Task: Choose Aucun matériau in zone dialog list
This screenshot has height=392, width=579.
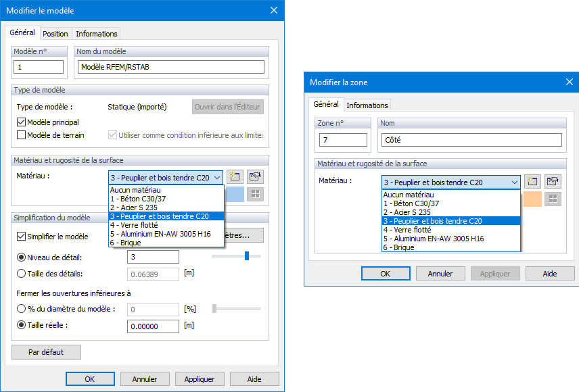Action: tap(451, 195)
